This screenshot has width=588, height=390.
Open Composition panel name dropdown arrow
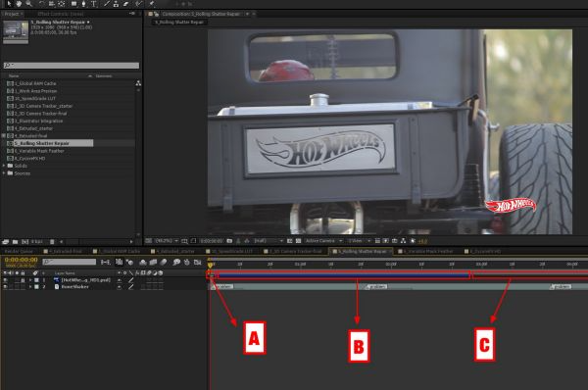coord(248,14)
